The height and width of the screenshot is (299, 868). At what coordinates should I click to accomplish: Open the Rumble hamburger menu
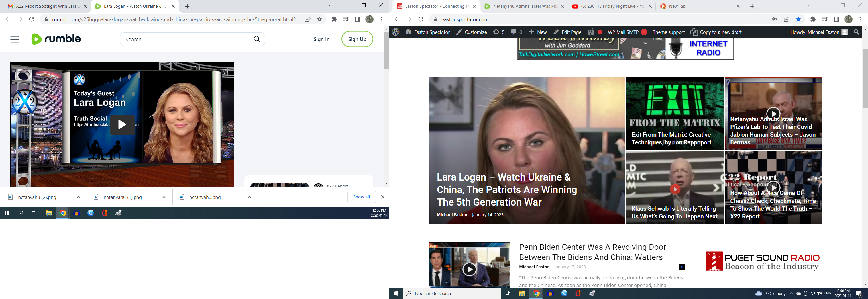tap(15, 39)
